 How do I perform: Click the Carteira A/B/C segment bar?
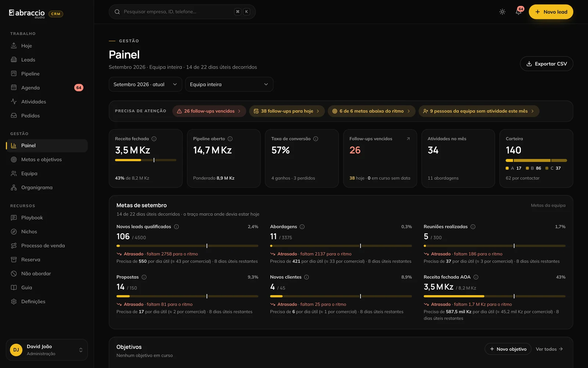click(x=536, y=160)
